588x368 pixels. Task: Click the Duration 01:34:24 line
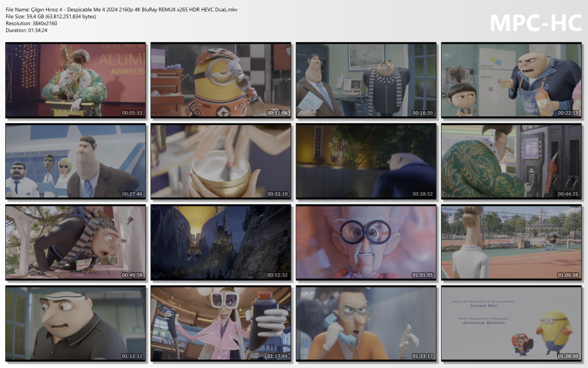pos(26,30)
